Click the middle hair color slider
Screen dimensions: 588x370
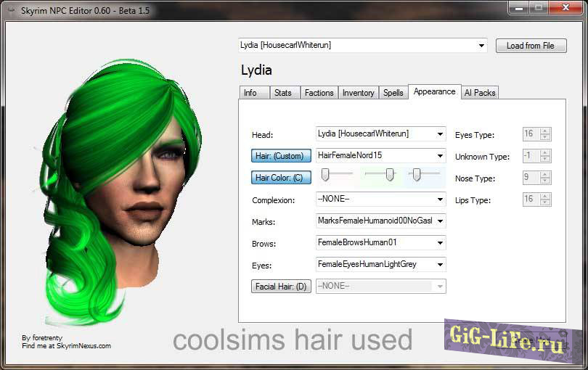click(390, 174)
